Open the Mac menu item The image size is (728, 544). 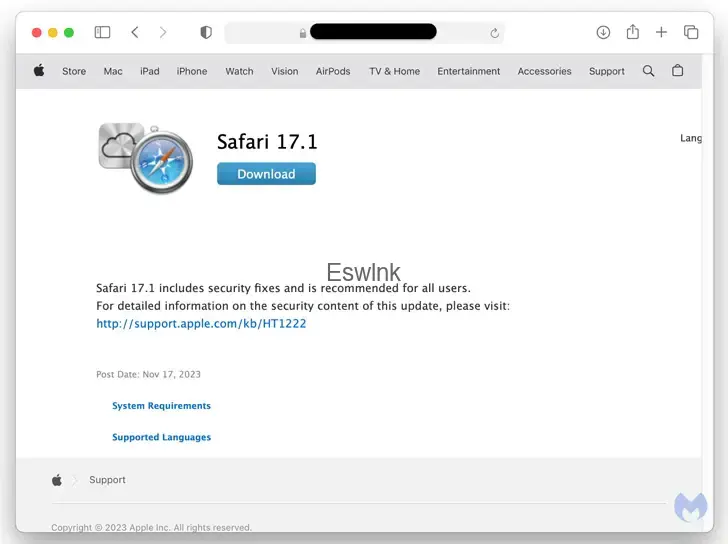tap(113, 71)
